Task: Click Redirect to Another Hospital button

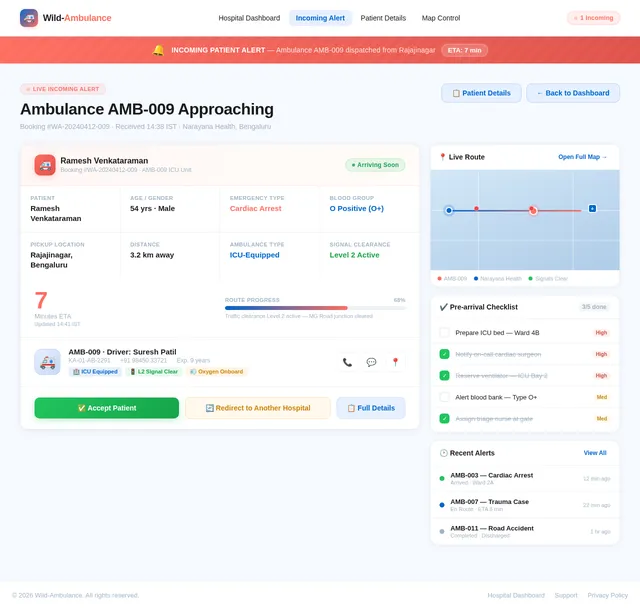Action: (258, 408)
